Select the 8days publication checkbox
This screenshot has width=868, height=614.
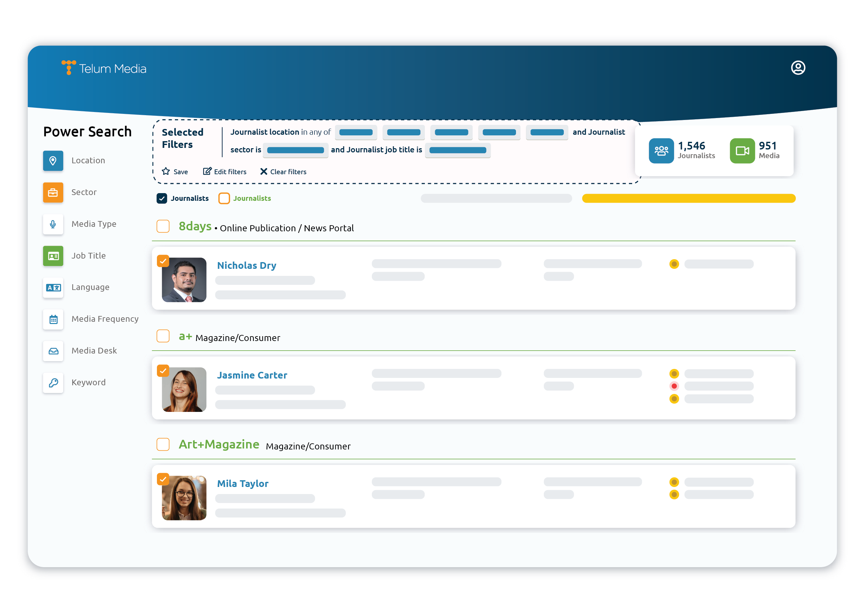pyautogui.click(x=163, y=226)
